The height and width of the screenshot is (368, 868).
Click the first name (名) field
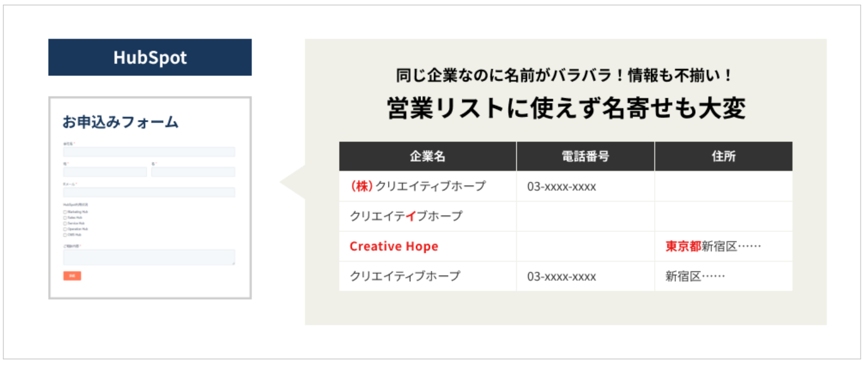click(x=193, y=171)
